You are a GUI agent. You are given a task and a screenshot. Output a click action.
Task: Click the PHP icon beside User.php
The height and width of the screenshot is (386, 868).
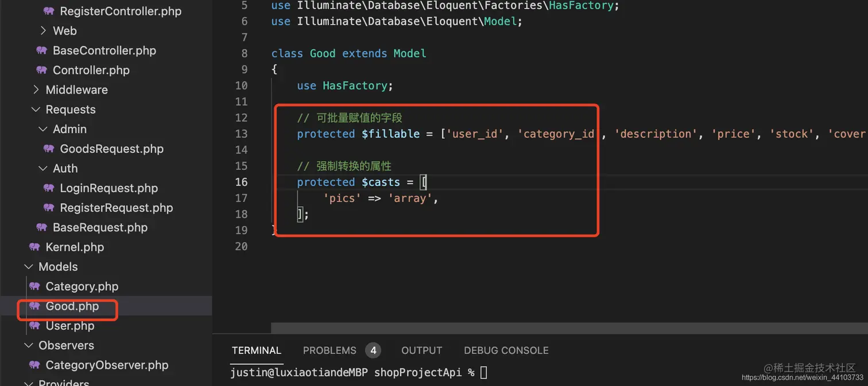pyautogui.click(x=34, y=326)
